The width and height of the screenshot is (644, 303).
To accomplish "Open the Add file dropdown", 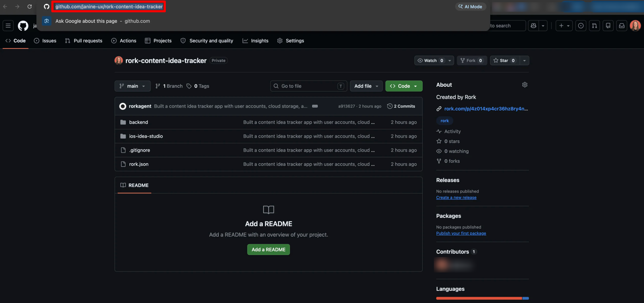I will pos(366,86).
